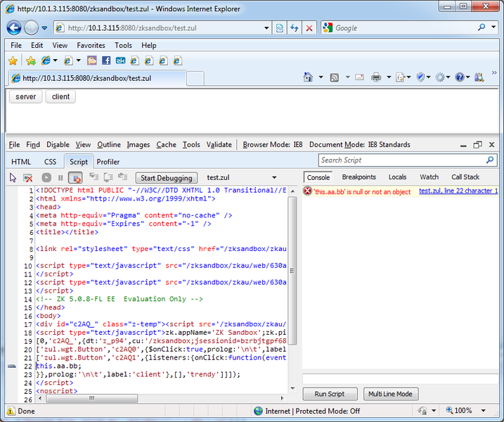
Task: Click the Step Into icon
Action: [94, 177]
